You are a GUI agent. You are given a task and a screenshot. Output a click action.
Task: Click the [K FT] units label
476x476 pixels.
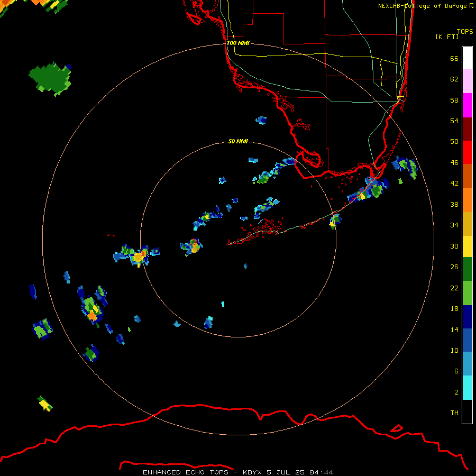point(447,37)
